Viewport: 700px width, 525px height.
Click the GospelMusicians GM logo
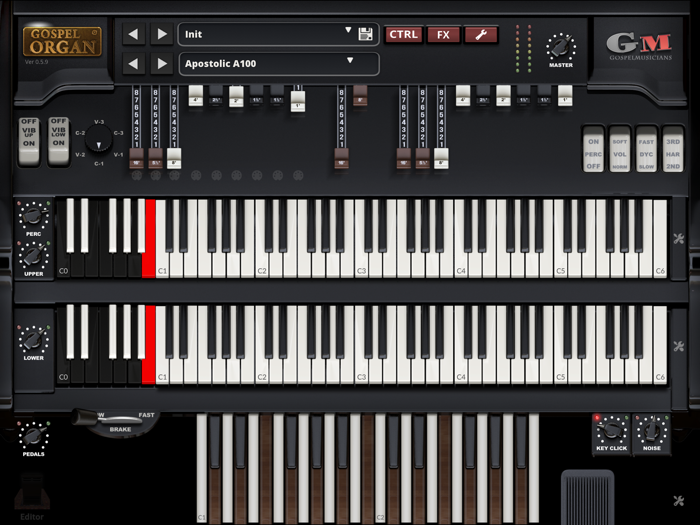tap(640, 46)
